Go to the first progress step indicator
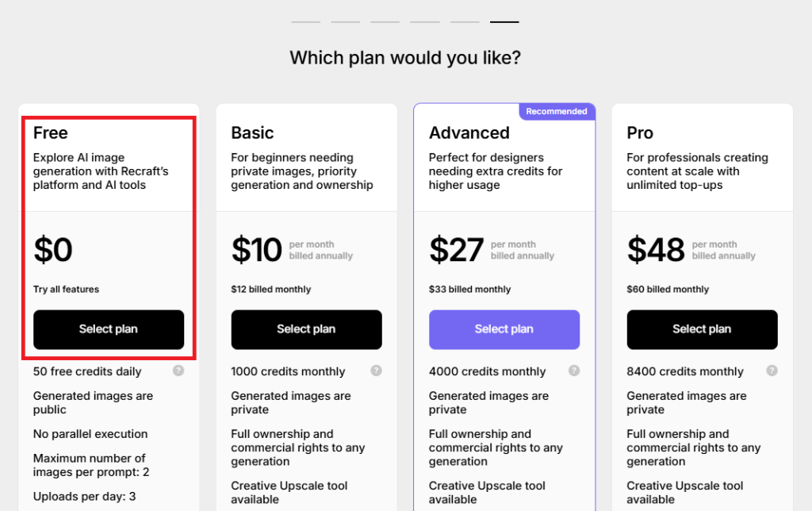 coord(305,21)
